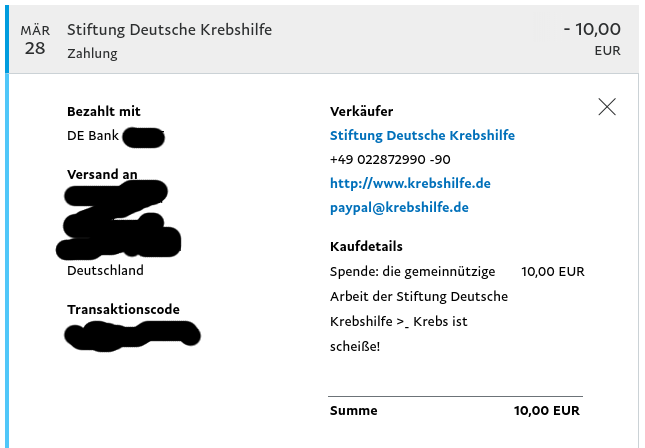Visit the http://www.krebshilfe.de website link
645x448 pixels.
(x=410, y=183)
